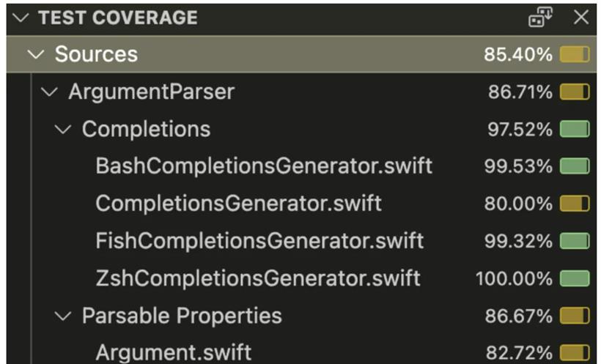This screenshot has height=364, width=601.
Task: Click the Sources 85.40% coverage bar
Action: pos(574,54)
